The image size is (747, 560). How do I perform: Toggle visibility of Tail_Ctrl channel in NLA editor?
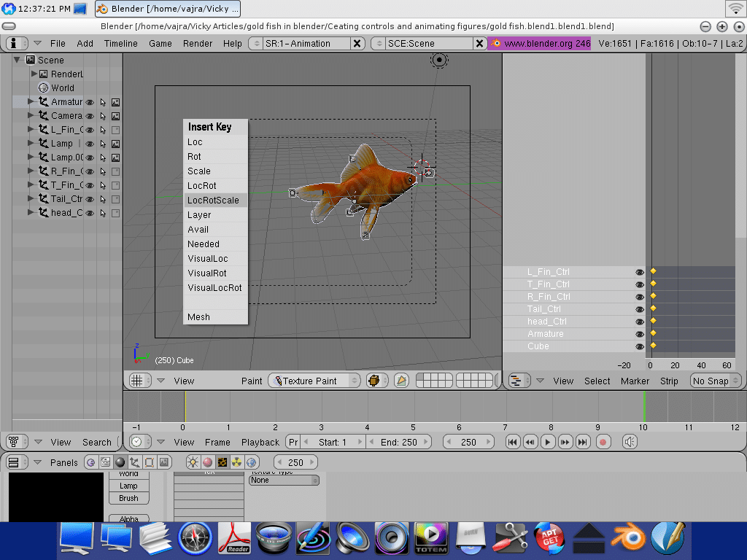click(640, 309)
